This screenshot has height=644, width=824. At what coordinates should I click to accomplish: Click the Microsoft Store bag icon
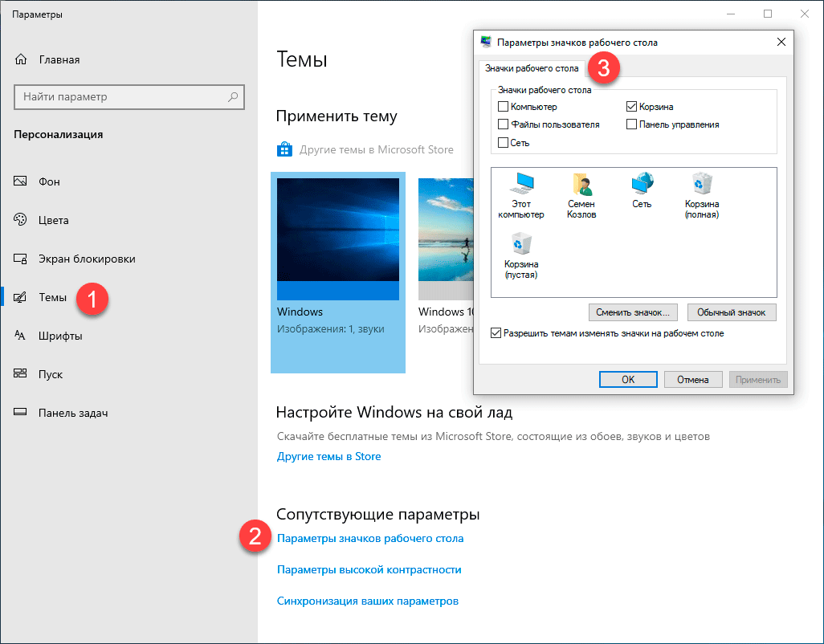pos(284,149)
